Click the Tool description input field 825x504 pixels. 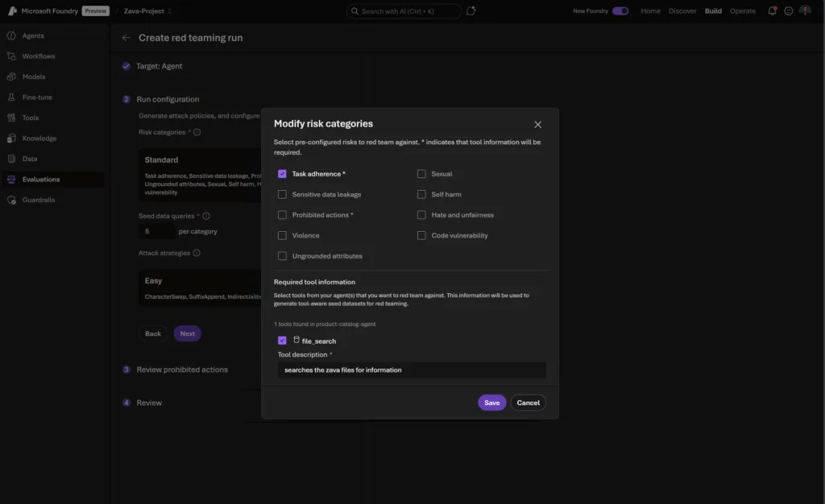(x=411, y=370)
